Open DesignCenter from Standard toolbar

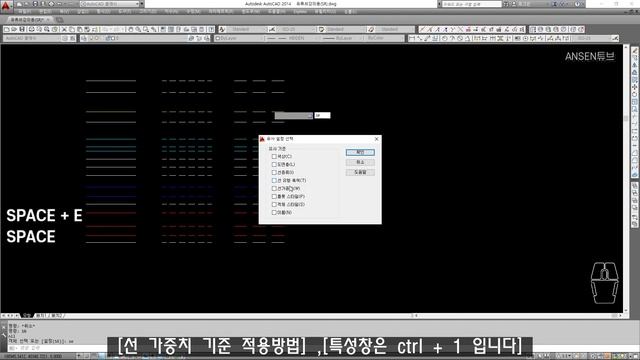[x=171, y=29]
